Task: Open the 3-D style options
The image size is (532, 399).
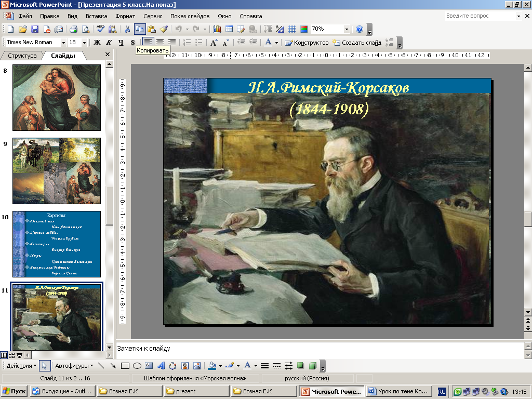Action: [x=312, y=366]
